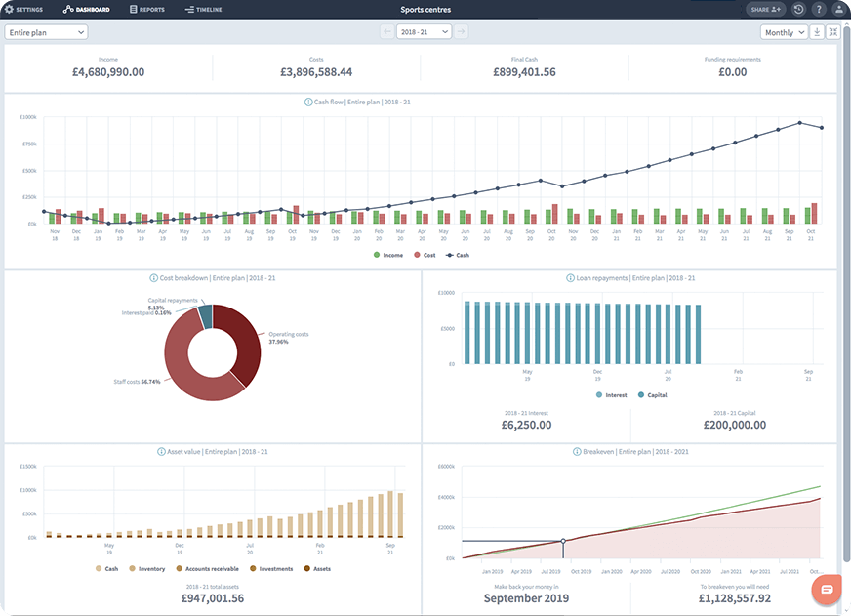Expand the 2018 - 21 period dropdown
Image resolution: width=851 pixels, height=616 pixels.
[x=425, y=32]
